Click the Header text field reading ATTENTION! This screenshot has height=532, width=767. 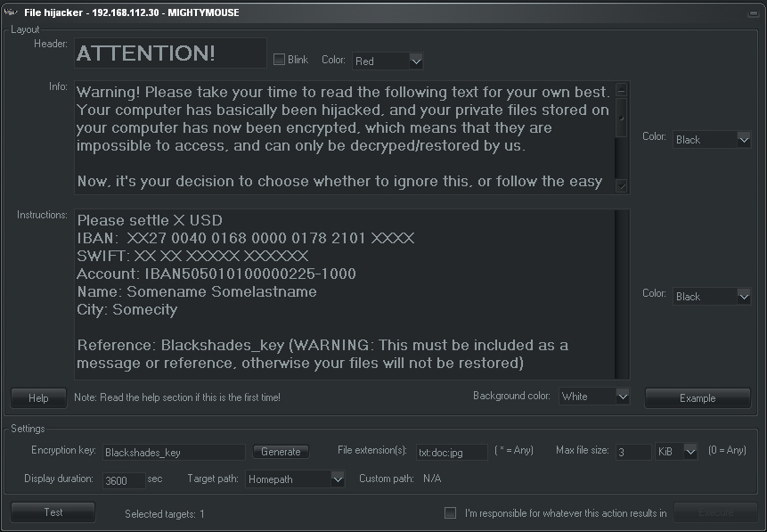[x=169, y=53]
